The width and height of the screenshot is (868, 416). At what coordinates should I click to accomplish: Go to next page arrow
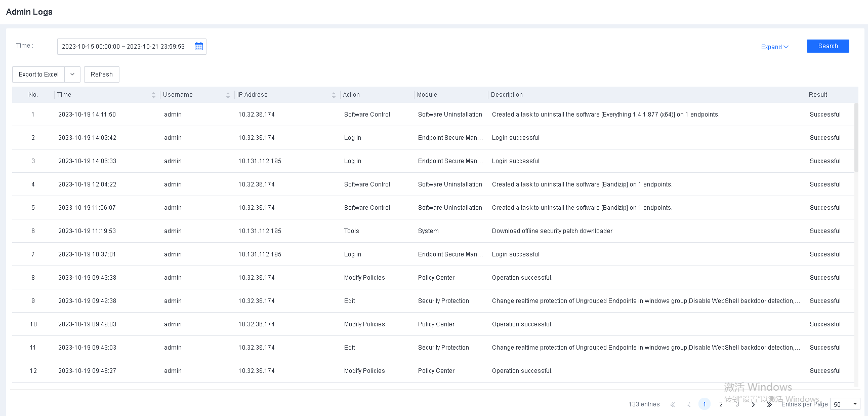point(753,404)
